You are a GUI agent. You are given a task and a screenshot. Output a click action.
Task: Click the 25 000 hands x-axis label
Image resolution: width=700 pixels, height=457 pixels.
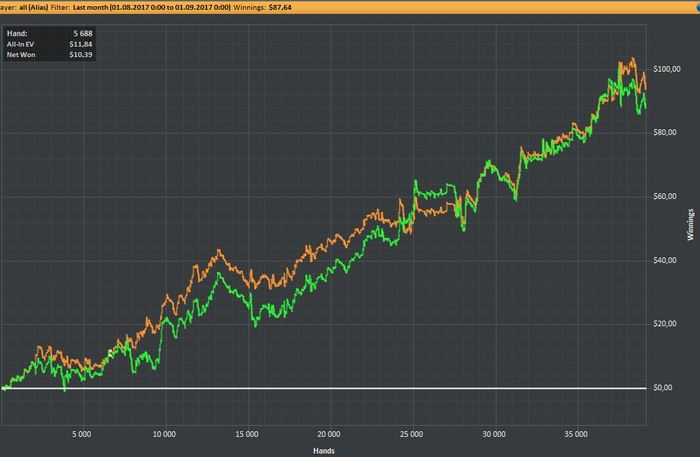(x=411, y=434)
